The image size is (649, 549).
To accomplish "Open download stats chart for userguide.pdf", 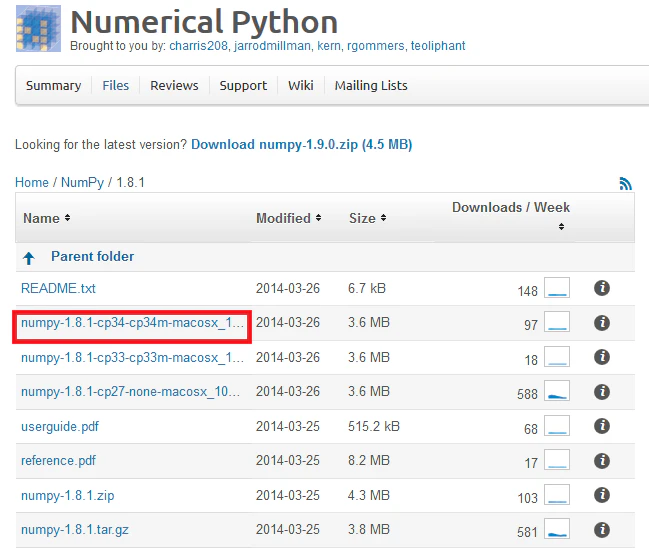I will coord(557,426).
